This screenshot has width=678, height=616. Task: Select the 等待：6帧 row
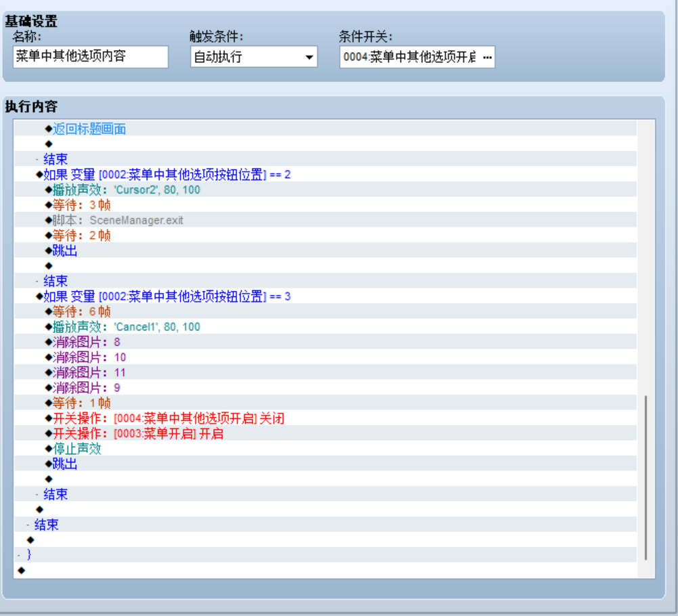(x=325, y=311)
